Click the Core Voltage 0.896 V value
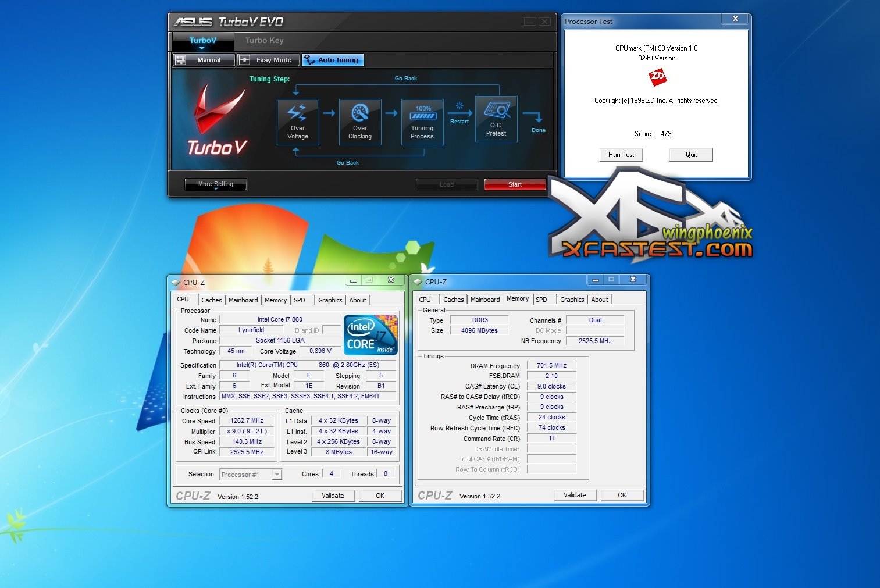 pyautogui.click(x=320, y=351)
